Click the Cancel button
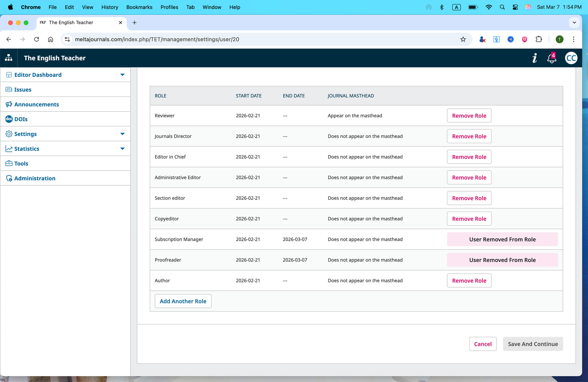The image size is (588, 382). 483,344
